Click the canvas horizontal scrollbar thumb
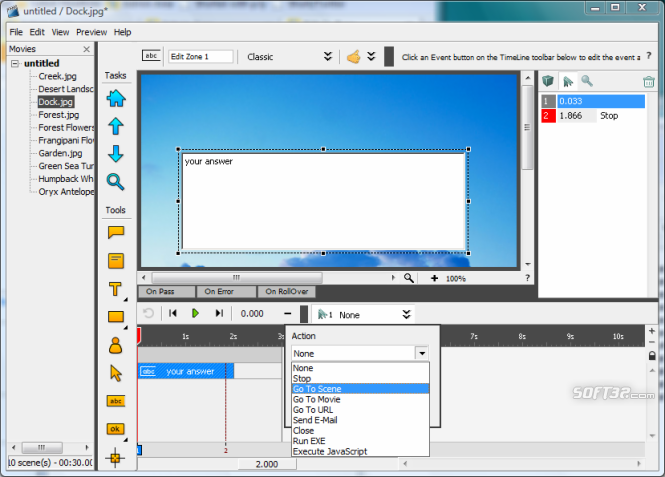665x477 pixels. point(237,278)
